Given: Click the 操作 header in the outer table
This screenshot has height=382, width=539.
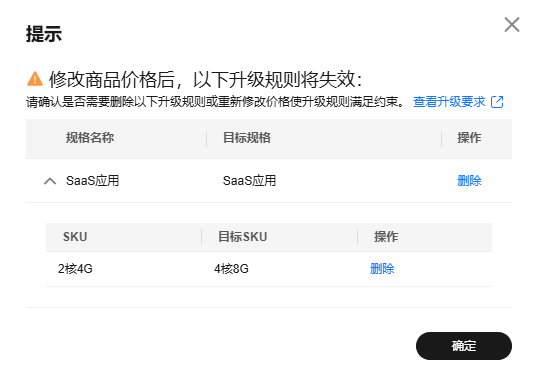Looking at the screenshot, I should tap(469, 138).
